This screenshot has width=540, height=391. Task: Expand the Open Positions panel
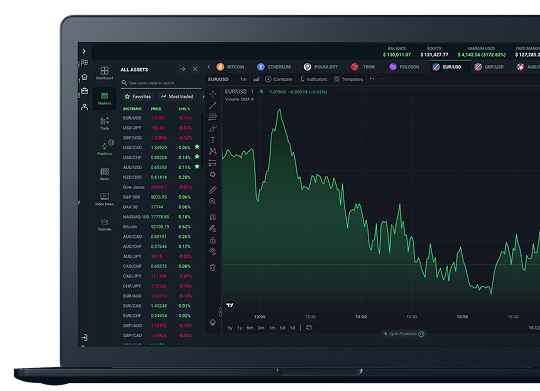404,334
